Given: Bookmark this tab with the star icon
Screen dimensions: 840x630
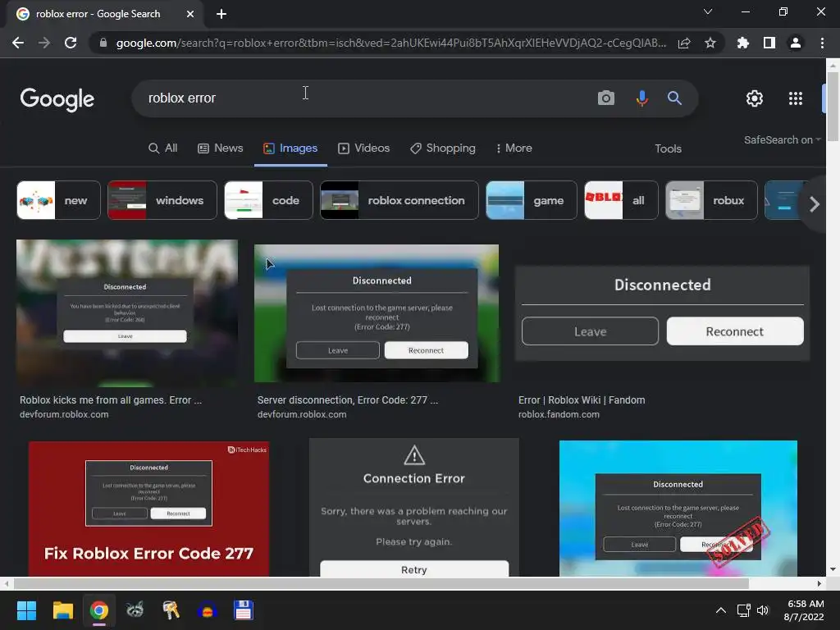Looking at the screenshot, I should 710,43.
